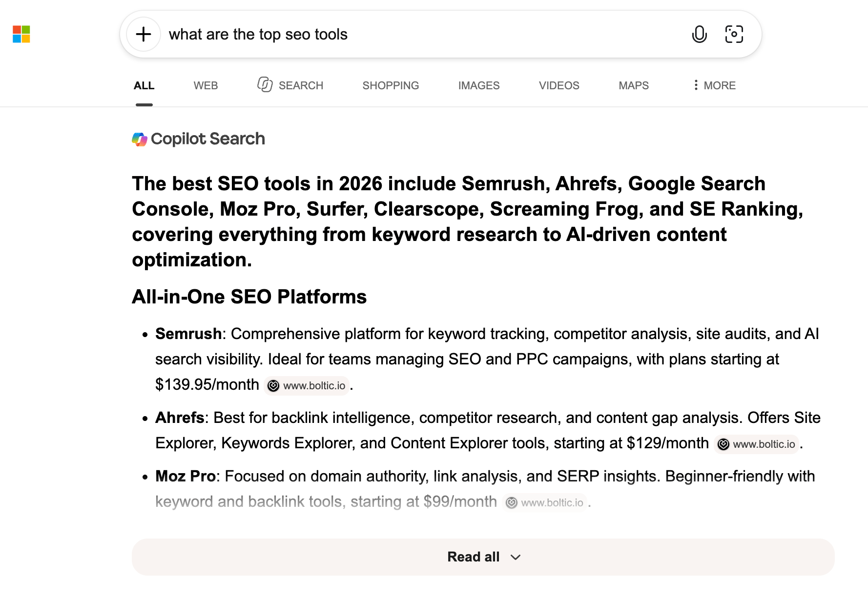Open www.boltic.io link after Ahrefs entry
The image size is (868, 600).
(756, 444)
